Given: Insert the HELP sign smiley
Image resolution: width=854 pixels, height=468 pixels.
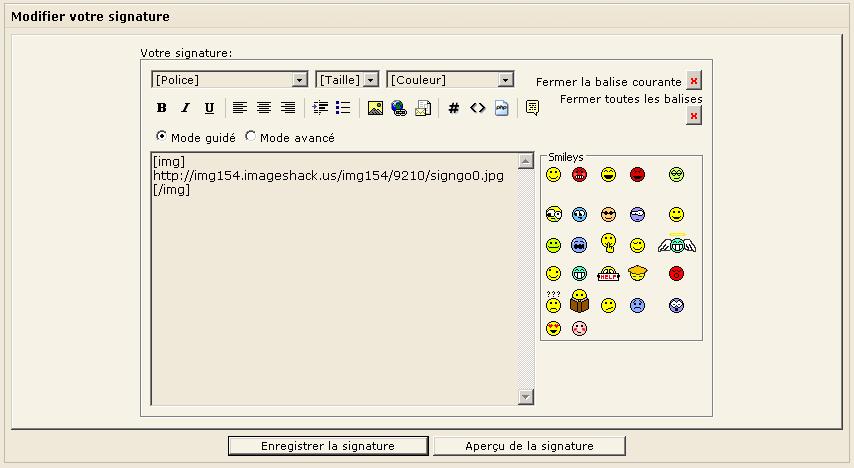Looking at the screenshot, I should tap(608, 274).
